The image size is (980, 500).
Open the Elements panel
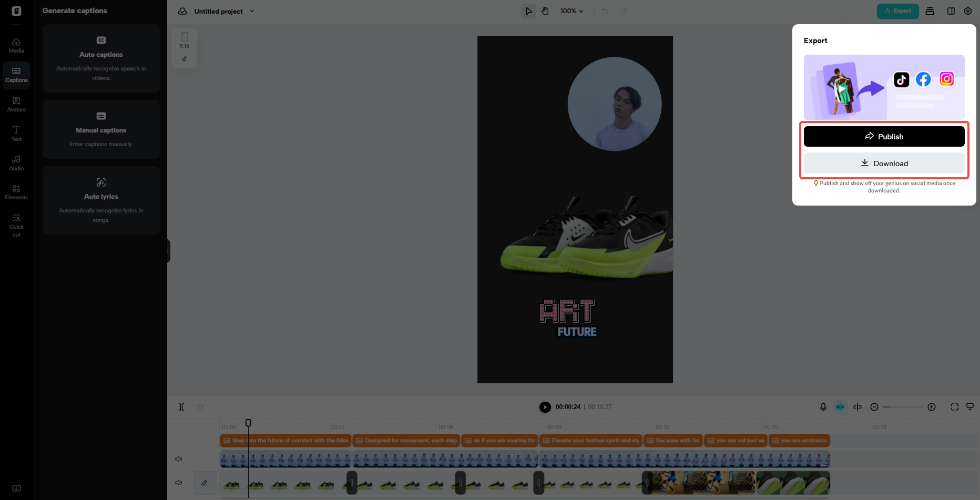click(x=16, y=192)
